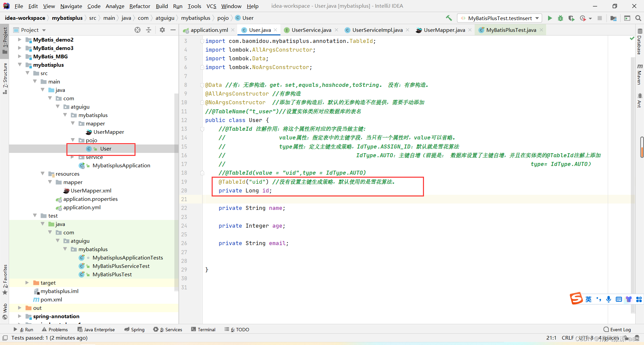Click locate/select opened file target icon

138,30
